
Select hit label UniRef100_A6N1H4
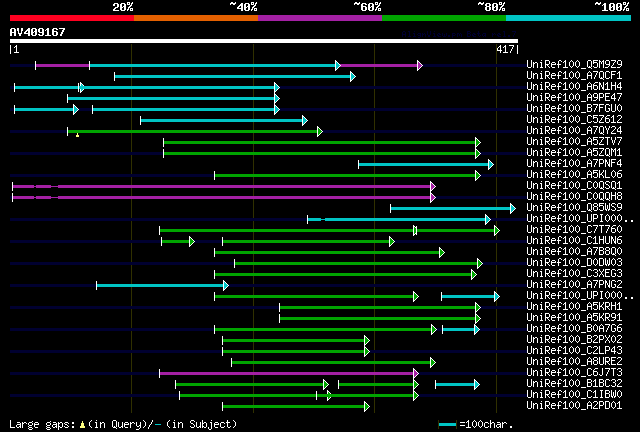[574, 86]
